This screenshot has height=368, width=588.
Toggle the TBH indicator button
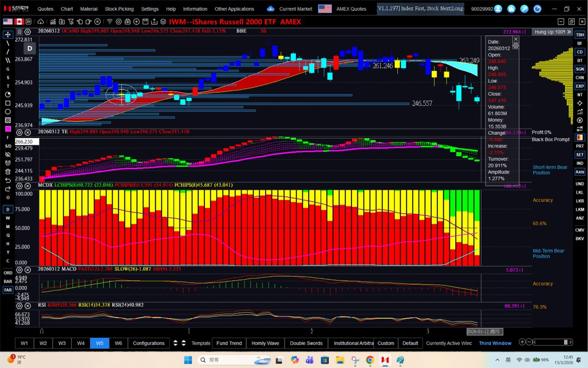click(580, 35)
